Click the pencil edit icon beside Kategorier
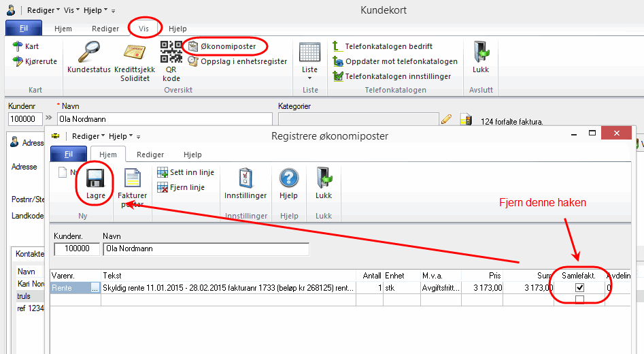The image size is (644, 354). tap(446, 119)
